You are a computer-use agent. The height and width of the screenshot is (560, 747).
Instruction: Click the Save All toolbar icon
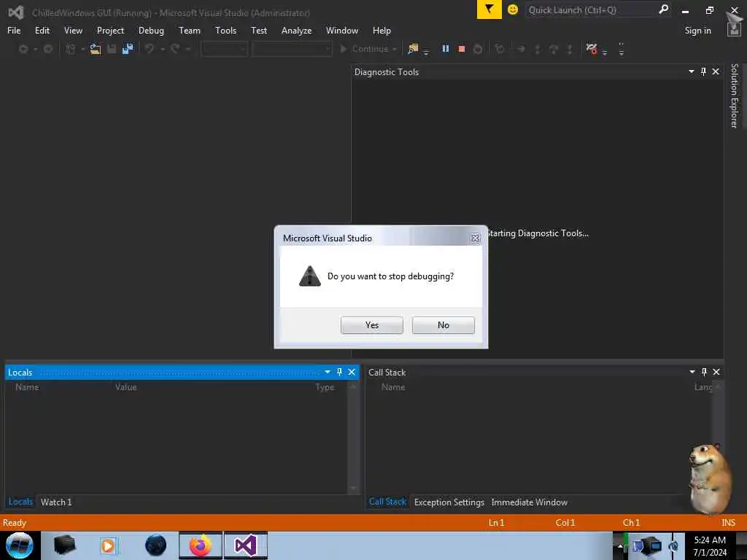[x=128, y=49]
